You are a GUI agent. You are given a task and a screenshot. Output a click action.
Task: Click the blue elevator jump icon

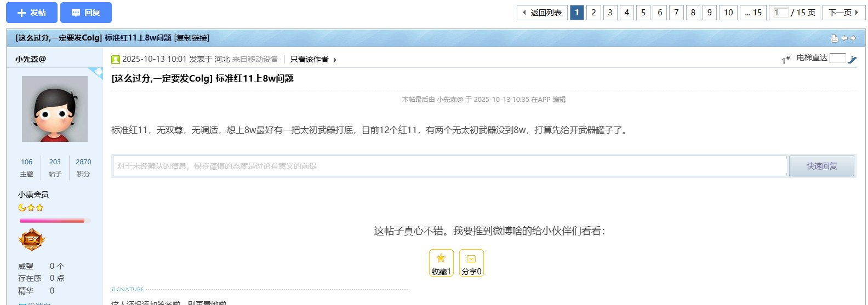[852, 59]
